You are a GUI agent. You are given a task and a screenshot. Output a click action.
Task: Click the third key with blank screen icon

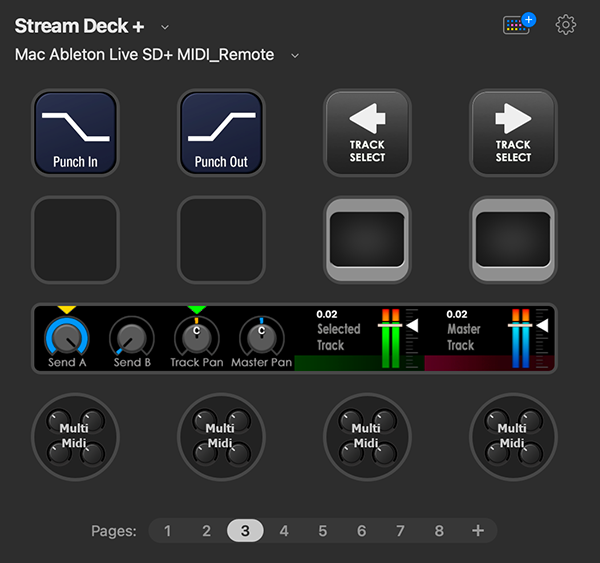367,240
